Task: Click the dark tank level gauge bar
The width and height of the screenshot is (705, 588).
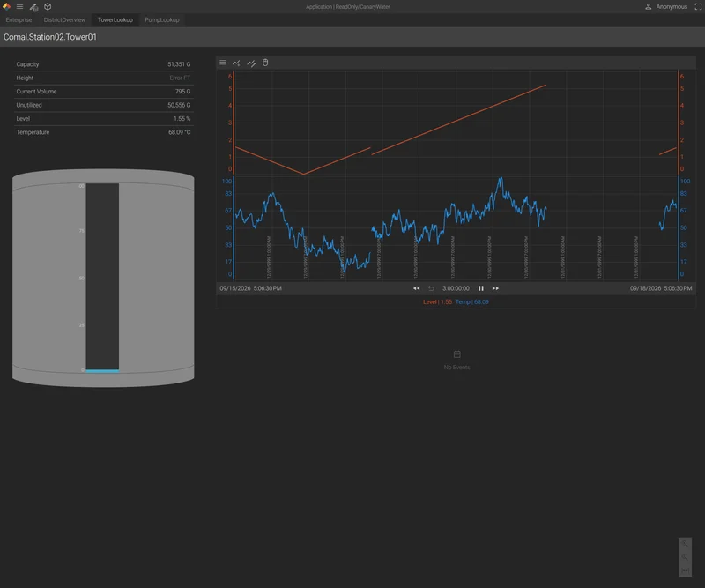Action: click(102, 276)
